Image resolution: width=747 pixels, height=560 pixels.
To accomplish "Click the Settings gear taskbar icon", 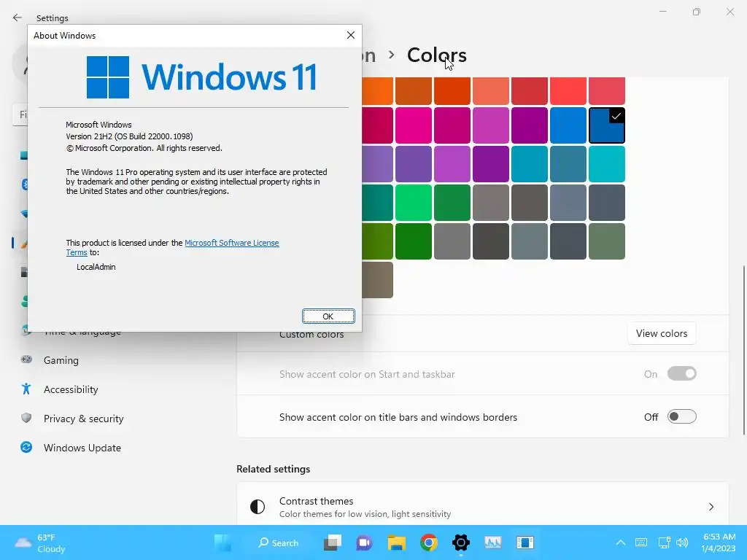I will tap(461, 542).
